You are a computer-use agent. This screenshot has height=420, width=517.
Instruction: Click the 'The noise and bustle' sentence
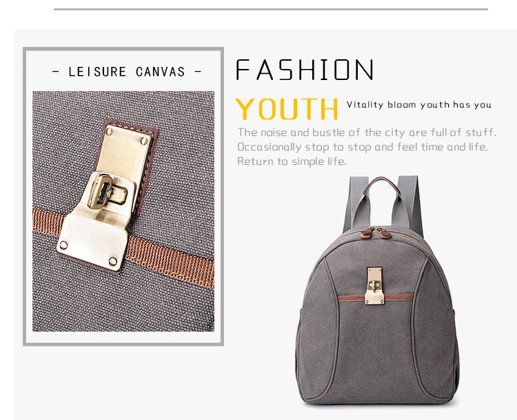point(367,132)
